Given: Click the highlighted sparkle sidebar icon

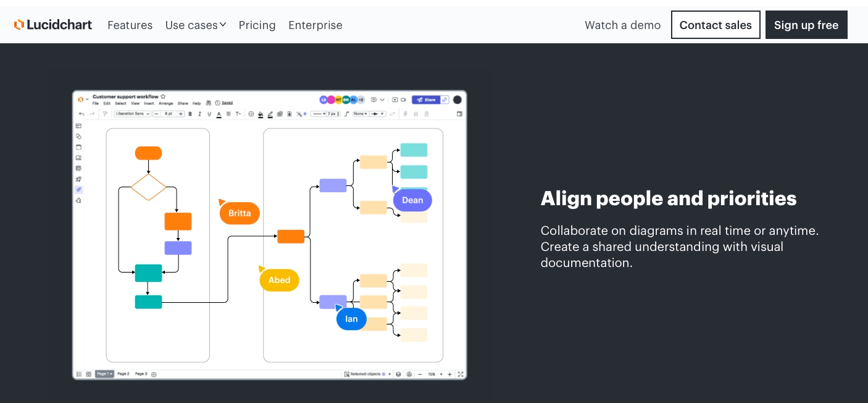Looking at the screenshot, I should 78,189.
